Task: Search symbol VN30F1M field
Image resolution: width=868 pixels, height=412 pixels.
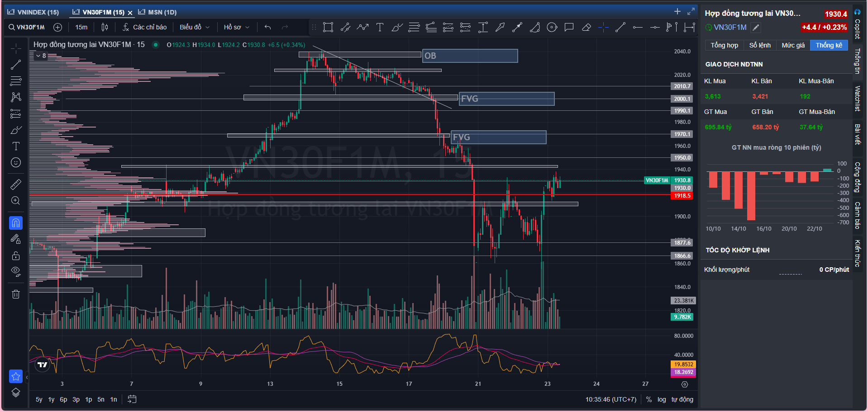Action: (27, 27)
